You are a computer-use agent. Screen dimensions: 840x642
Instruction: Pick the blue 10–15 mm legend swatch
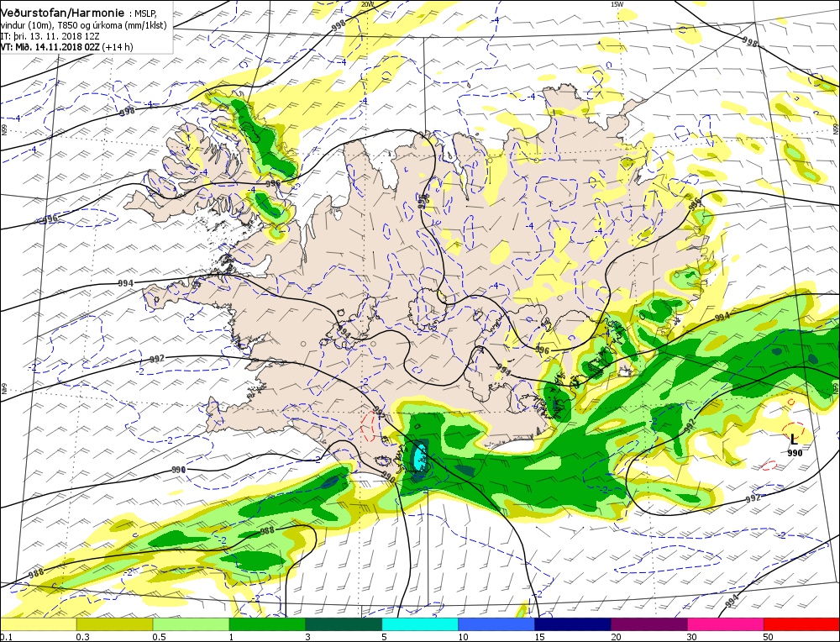coord(496,624)
